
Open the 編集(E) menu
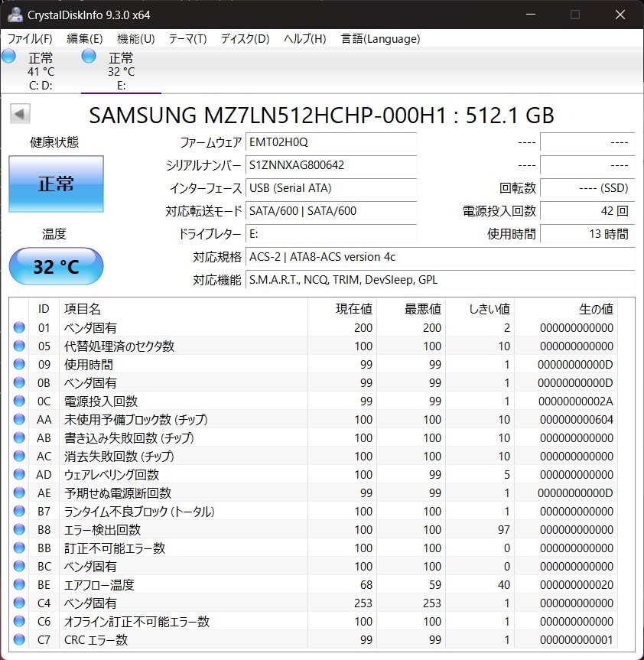coord(85,39)
